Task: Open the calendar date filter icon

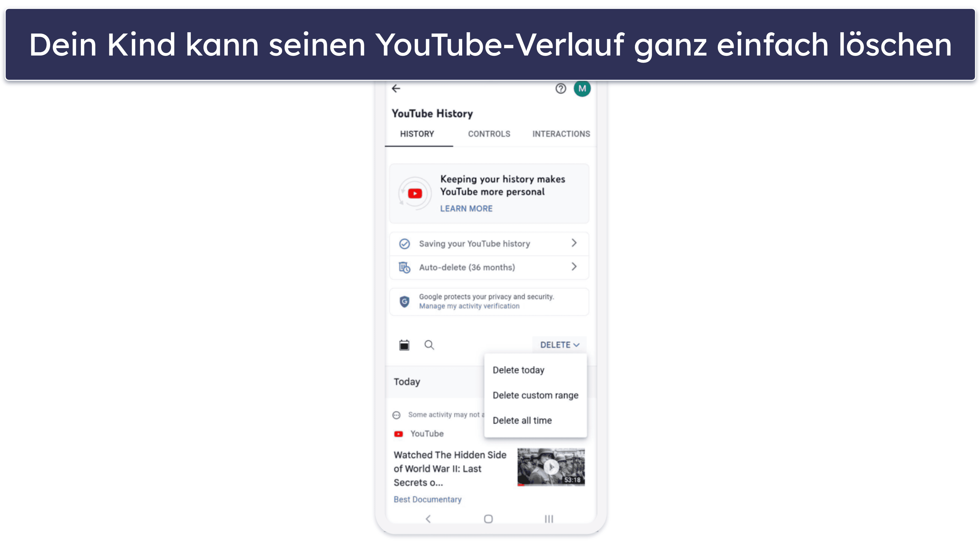Action: point(404,345)
